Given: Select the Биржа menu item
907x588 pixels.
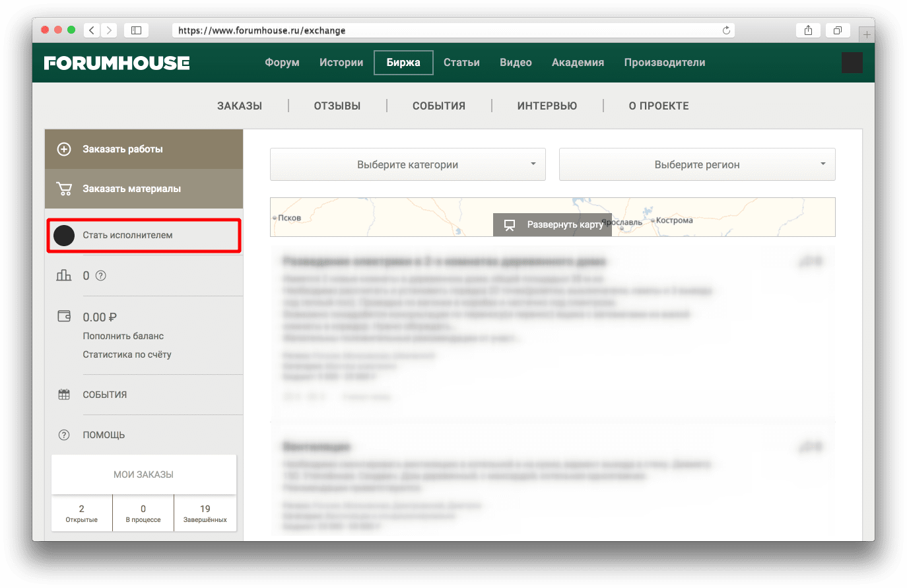Looking at the screenshot, I should click(x=403, y=63).
